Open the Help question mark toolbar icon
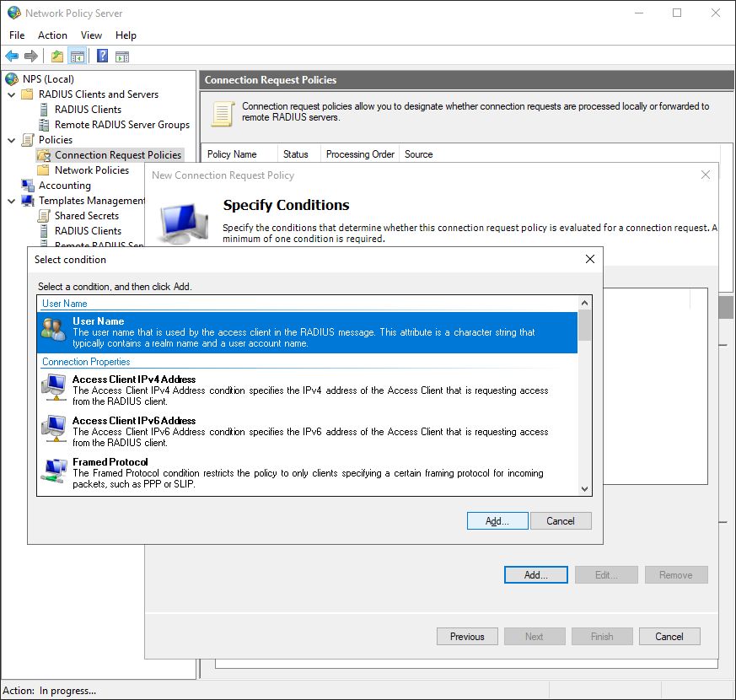This screenshot has width=736, height=700. (x=102, y=56)
